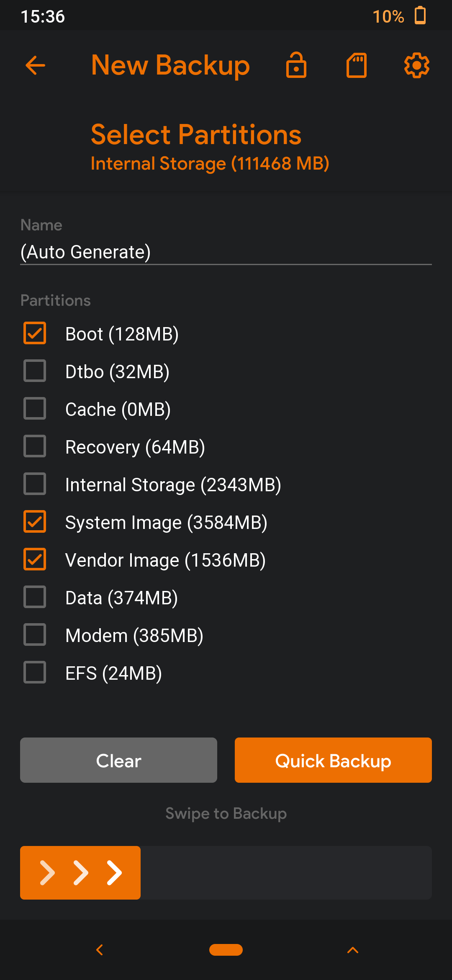Tap Internal Storage (111468 MB) subtitle
The width and height of the screenshot is (452, 980).
[x=210, y=164]
